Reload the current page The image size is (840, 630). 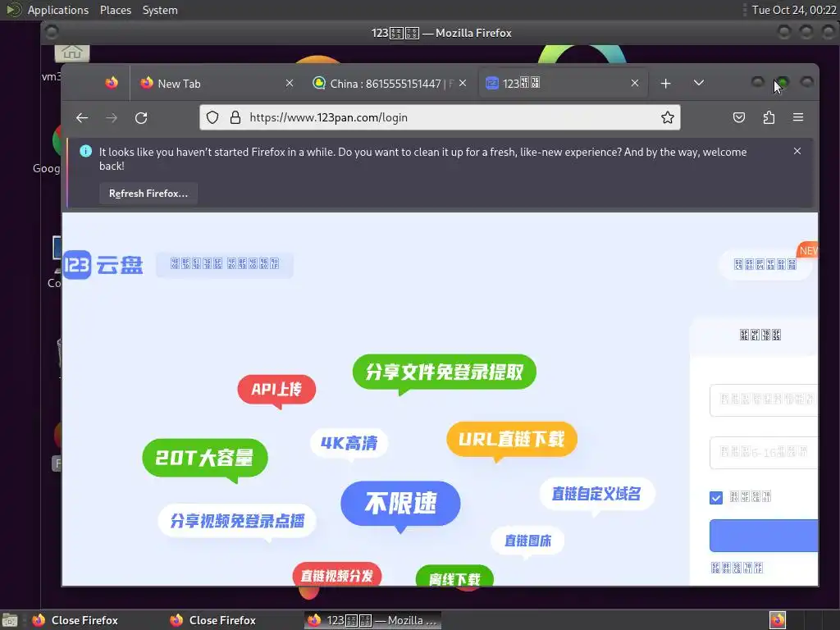(x=141, y=118)
